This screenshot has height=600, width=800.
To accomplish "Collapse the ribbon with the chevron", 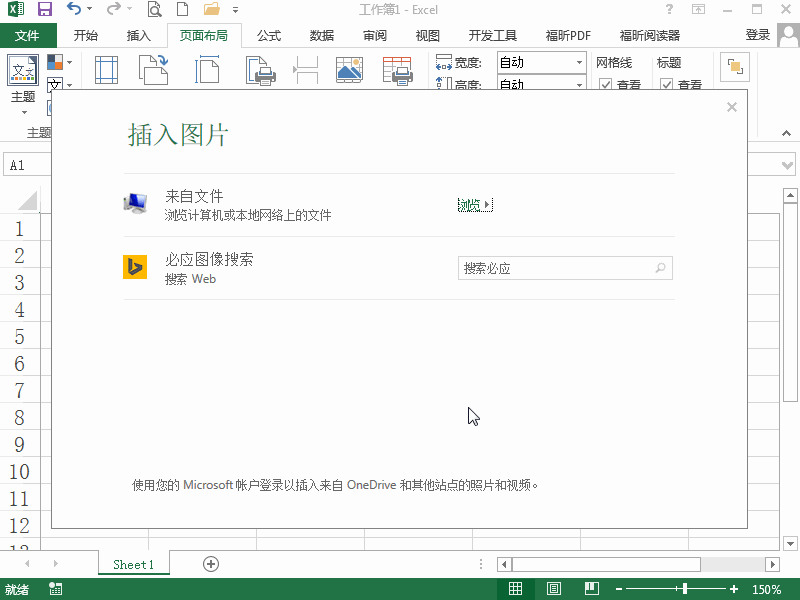I will pyautogui.click(x=786, y=133).
